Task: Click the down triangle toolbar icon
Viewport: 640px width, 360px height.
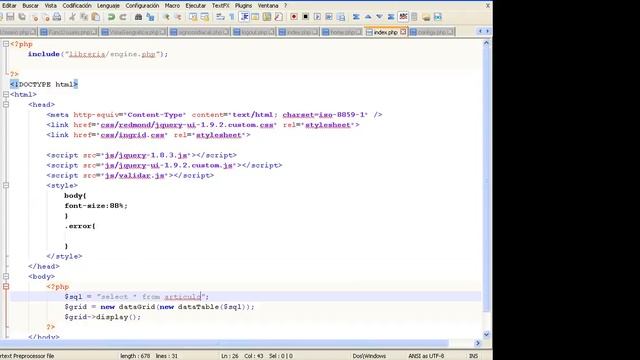Action: point(380,17)
